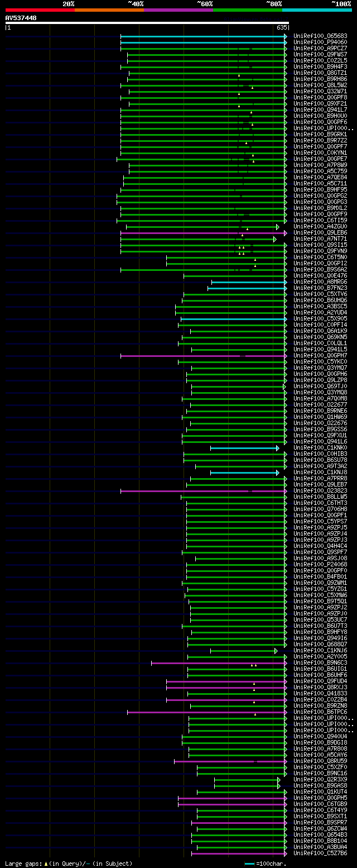357x868 pixels.
Task: Click the purple ~60% identity color segment
Action: 178,9
